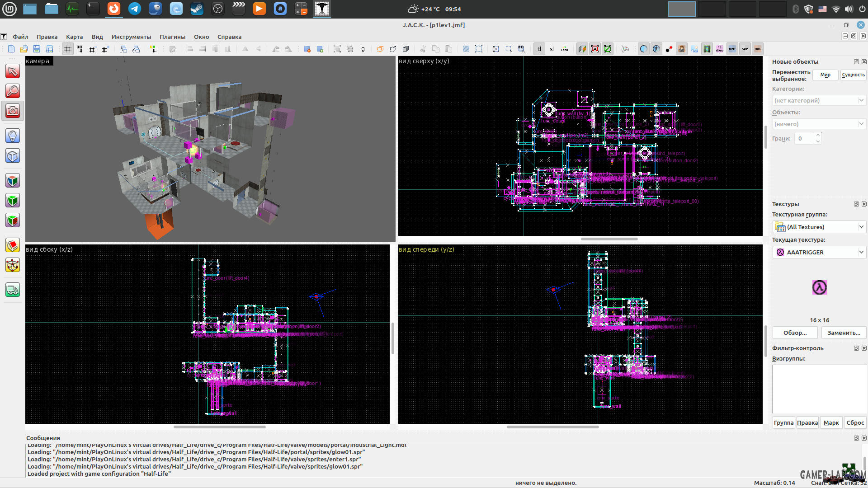The height and width of the screenshot is (488, 868).
Task: Click the hollow orange dashed cube icon
Action: click(380, 49)
